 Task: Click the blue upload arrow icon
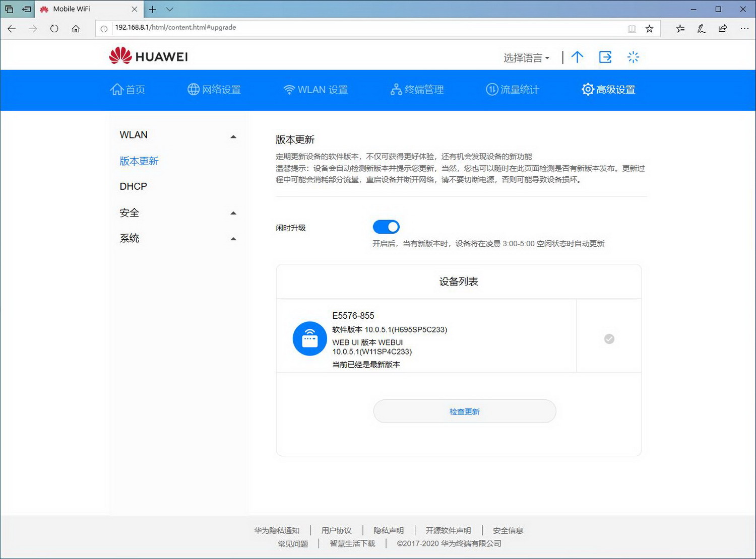(577, 57)
